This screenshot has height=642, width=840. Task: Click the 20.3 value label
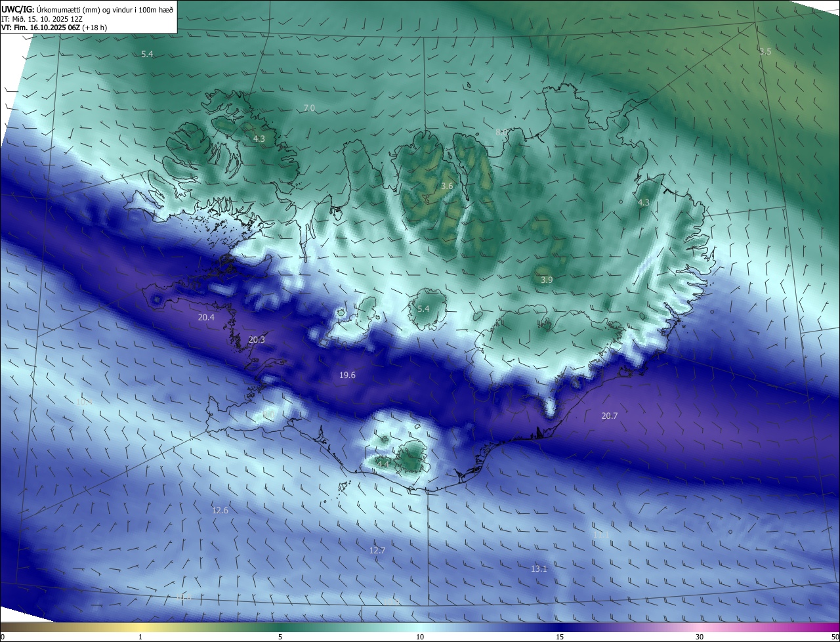[257, 339]
